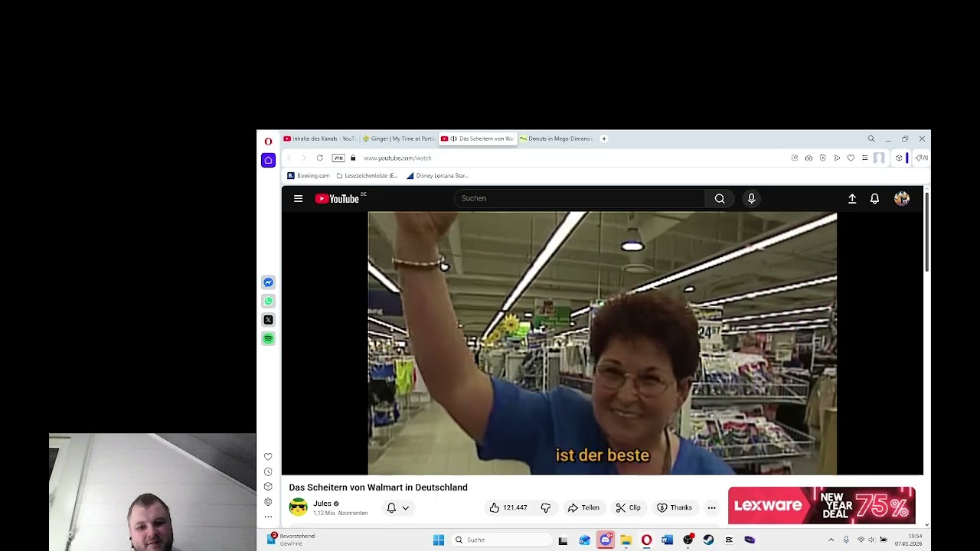Search tabs magnifier in title bar
Image resolution: width=980 pixels, height=551 pixels.
(871, 139)
